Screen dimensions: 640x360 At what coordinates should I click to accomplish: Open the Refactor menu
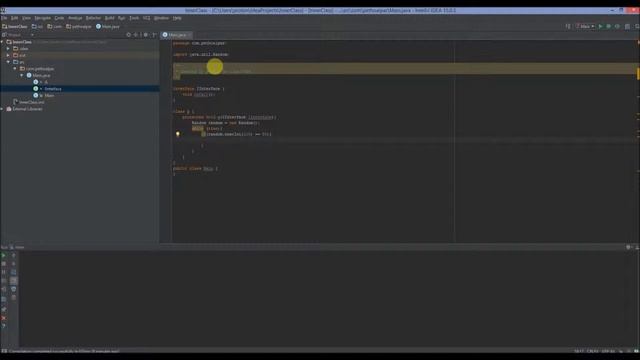(x=93, y=18)
